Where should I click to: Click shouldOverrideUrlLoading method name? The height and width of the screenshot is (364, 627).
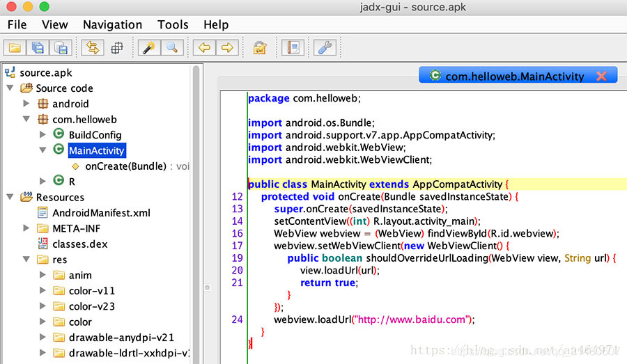427,258
